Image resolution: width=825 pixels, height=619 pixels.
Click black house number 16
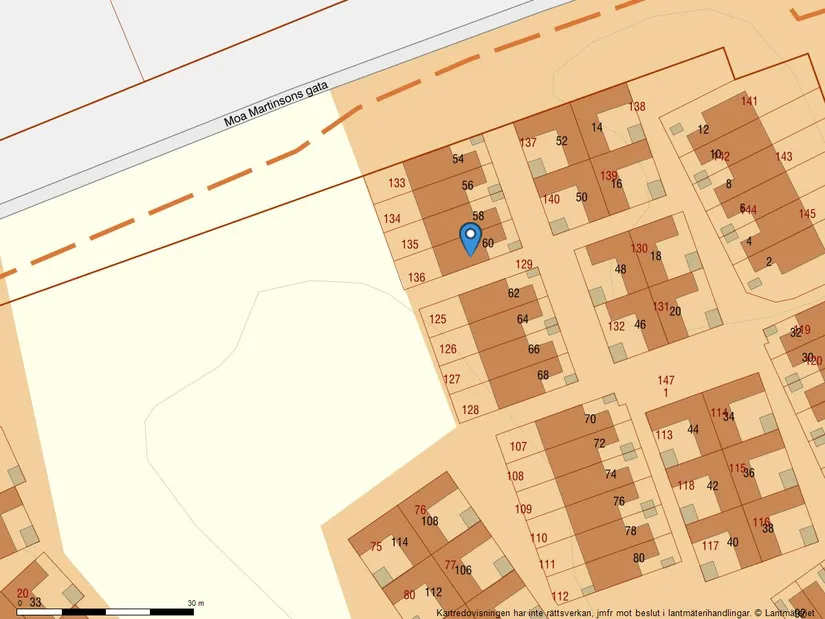[x=617, y=184]
